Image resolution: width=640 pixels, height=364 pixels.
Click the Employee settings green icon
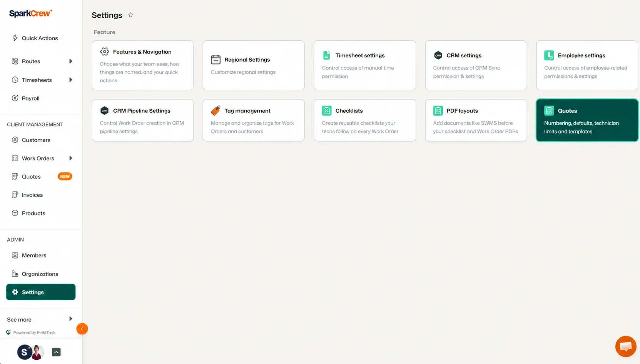(x=549, y=55)
